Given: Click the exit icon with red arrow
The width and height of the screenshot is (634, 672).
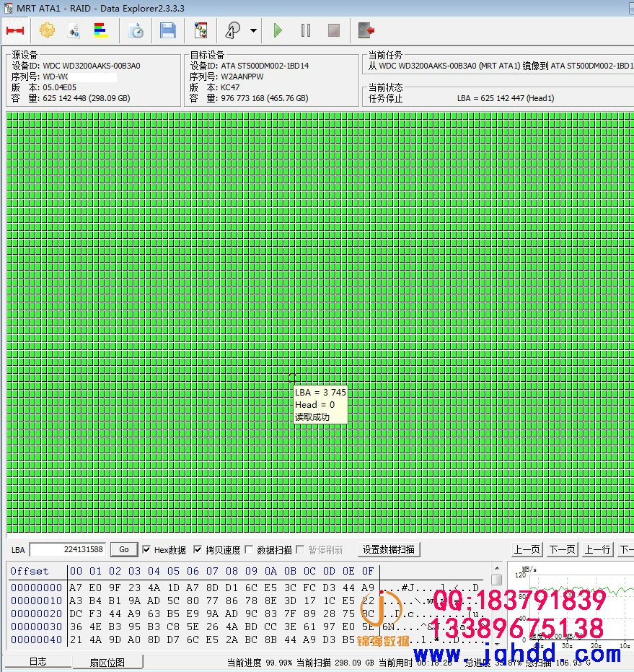Looking at the screenshot, I should point(366,30).
